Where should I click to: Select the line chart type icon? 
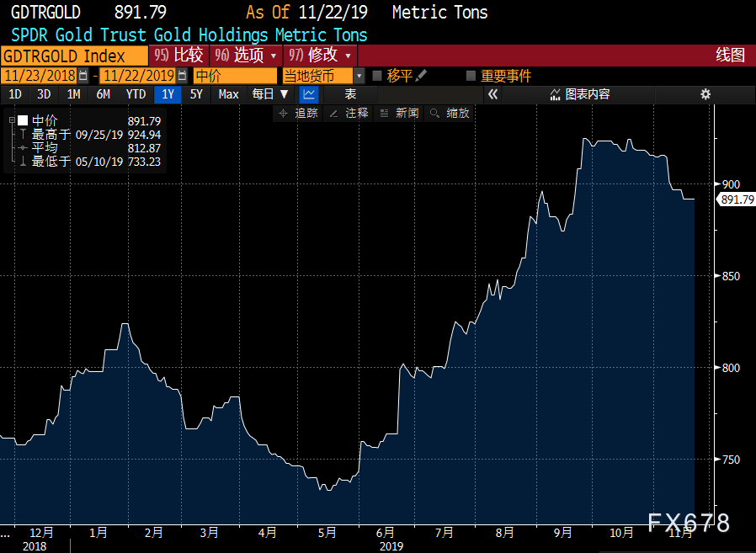click(x=309, y=94)
